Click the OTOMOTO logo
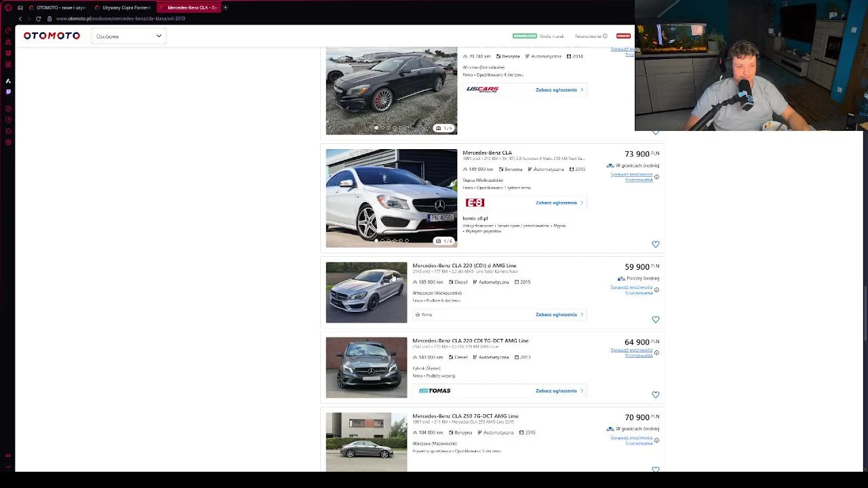This screenshot has width=868, height=488. pos(52,36)
